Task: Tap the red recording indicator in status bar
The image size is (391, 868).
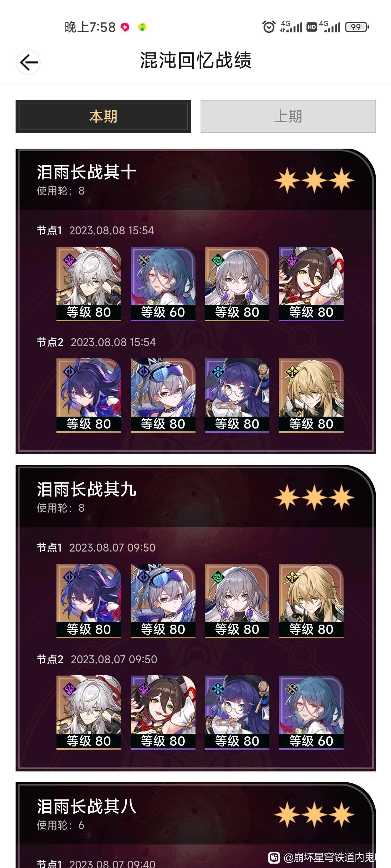Action: [125, 27]
